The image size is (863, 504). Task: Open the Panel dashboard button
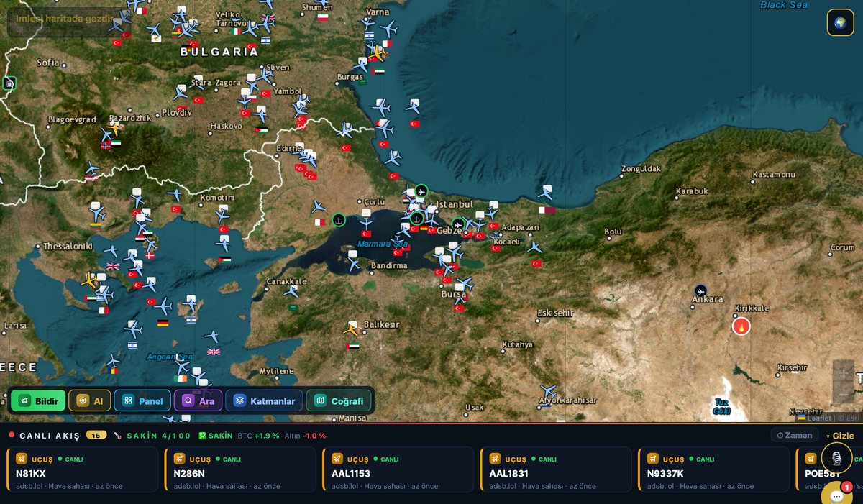(142, 400)
